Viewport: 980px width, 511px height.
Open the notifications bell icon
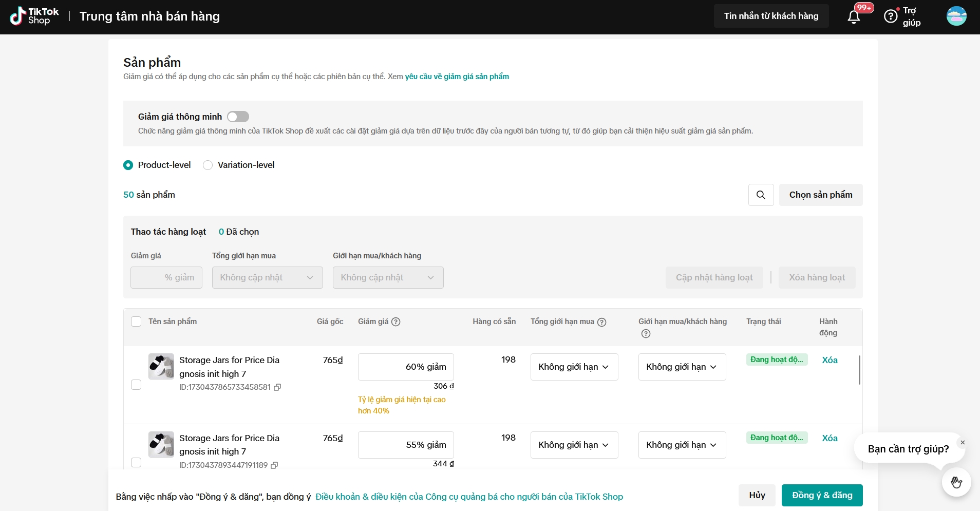(x=854, y=17)
